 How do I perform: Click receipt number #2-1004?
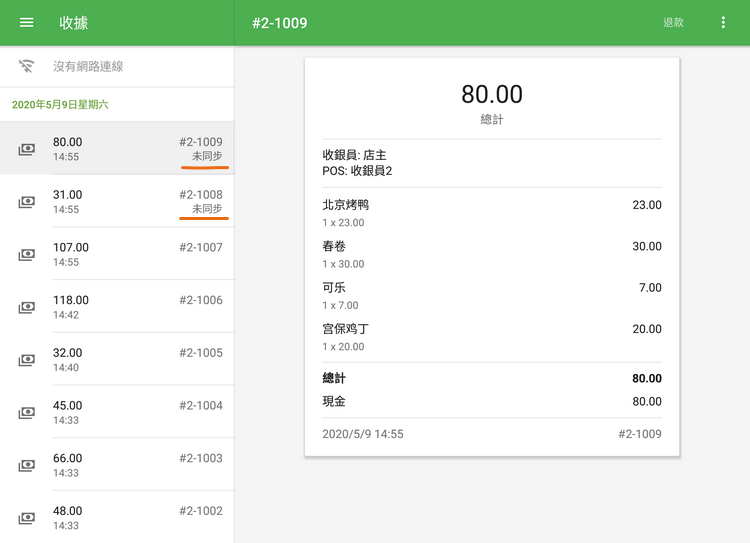(x=201, y=405)
